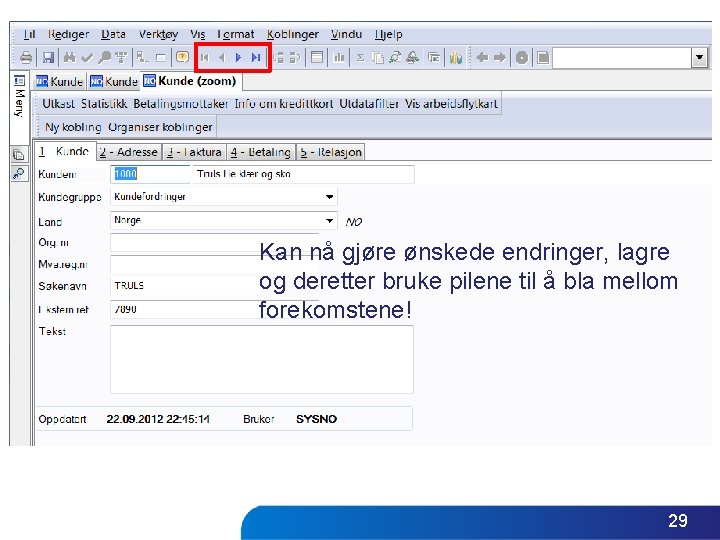Go to previous record arrow
The height and width of the screenshot is (540, 720).
point(222,57)
